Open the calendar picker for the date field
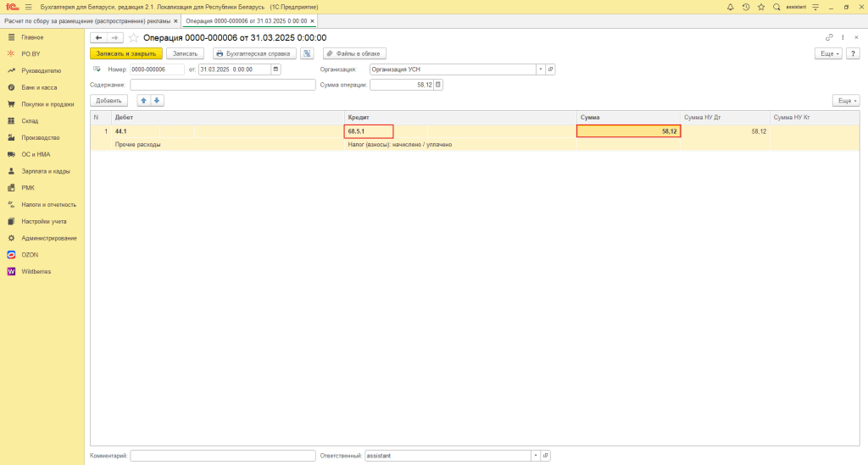Screen dimensions: 868x465 pos(275,69)
